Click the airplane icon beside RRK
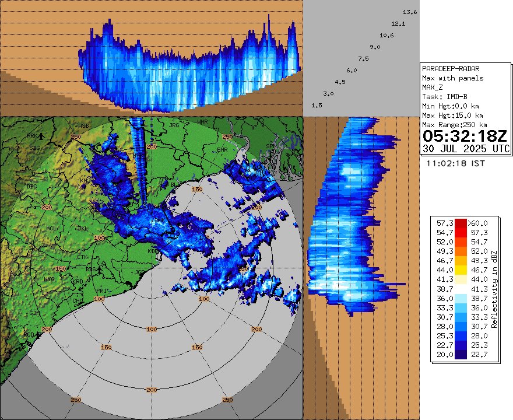 click(x=41, y=135)
